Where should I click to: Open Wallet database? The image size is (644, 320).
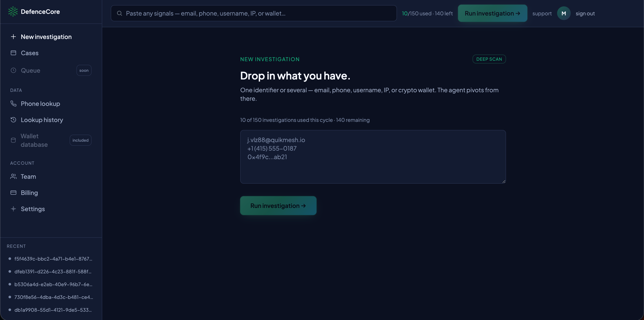tap(51, 140)
